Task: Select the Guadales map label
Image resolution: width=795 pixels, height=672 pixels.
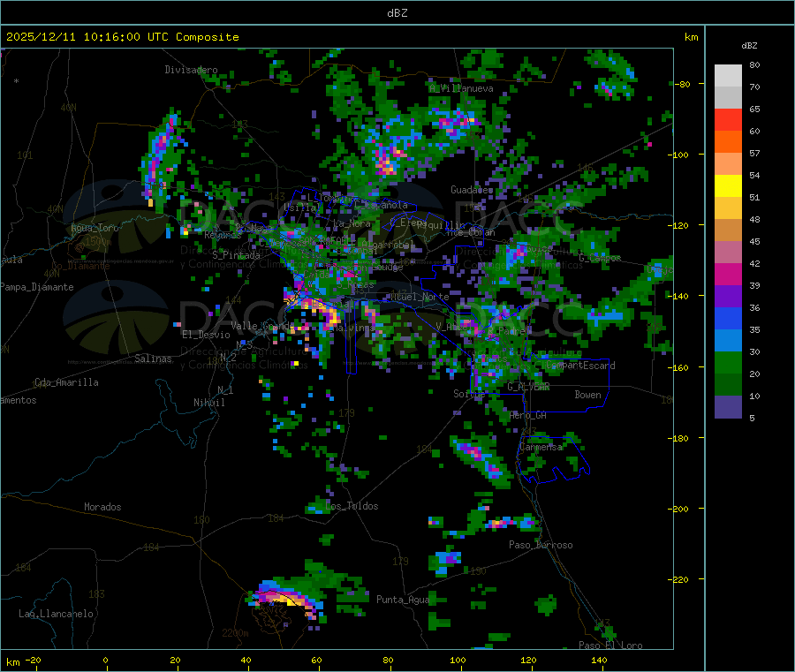Action: coord(472,190)
